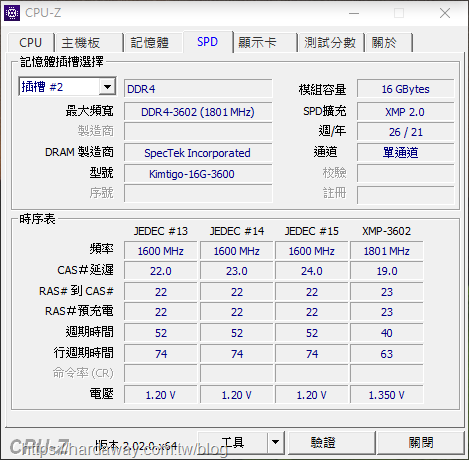Click the JEDEC #13 column header
The width and height of the screenshot is (469, 460).
pos(161,231)
